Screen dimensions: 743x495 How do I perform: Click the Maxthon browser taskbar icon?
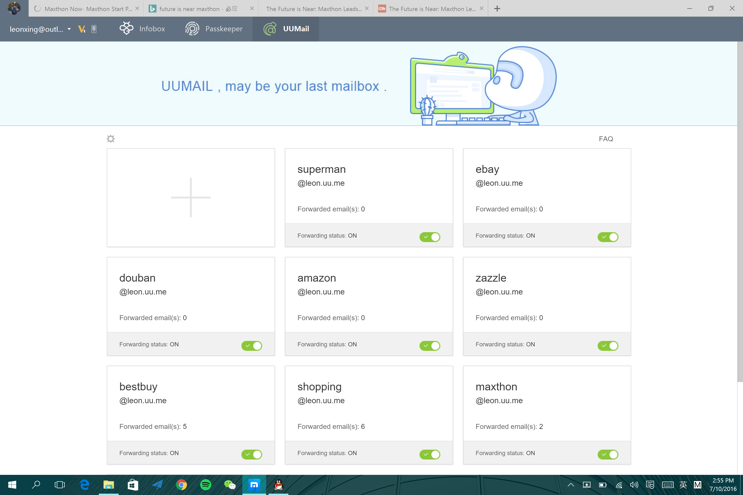(x=254, y=485)
